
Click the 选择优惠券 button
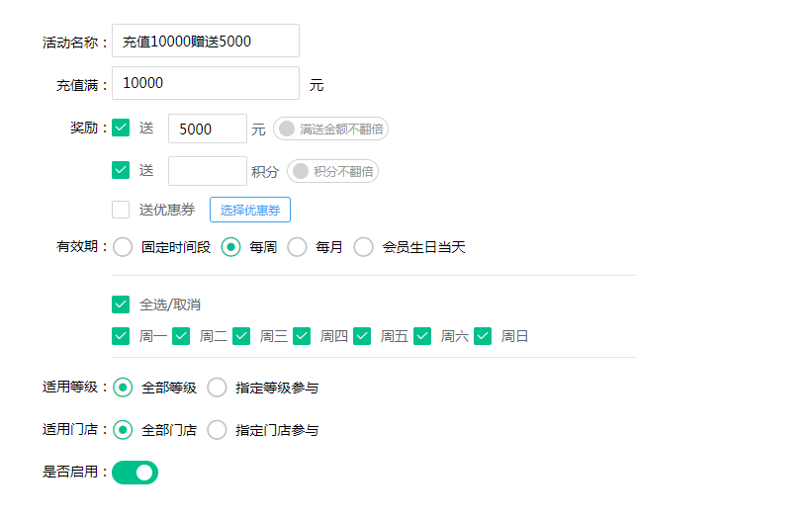tap(250, 210)
